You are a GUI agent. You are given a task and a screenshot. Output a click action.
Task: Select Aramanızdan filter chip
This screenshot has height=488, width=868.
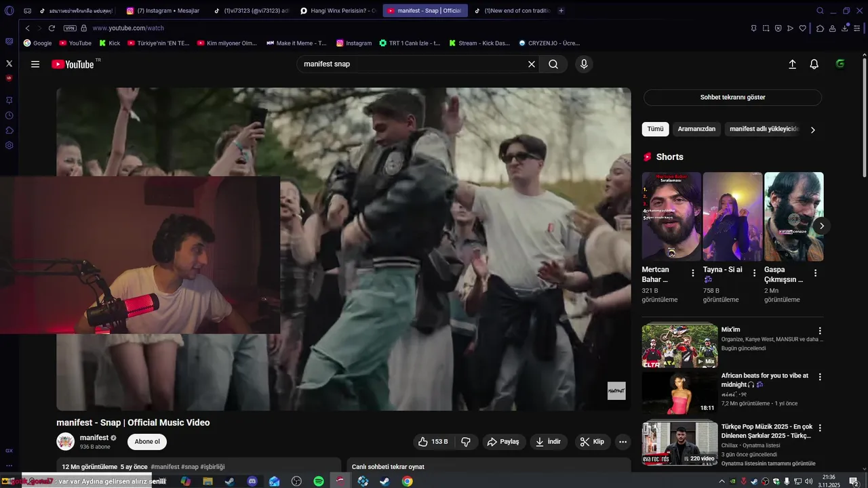(696, 129)
